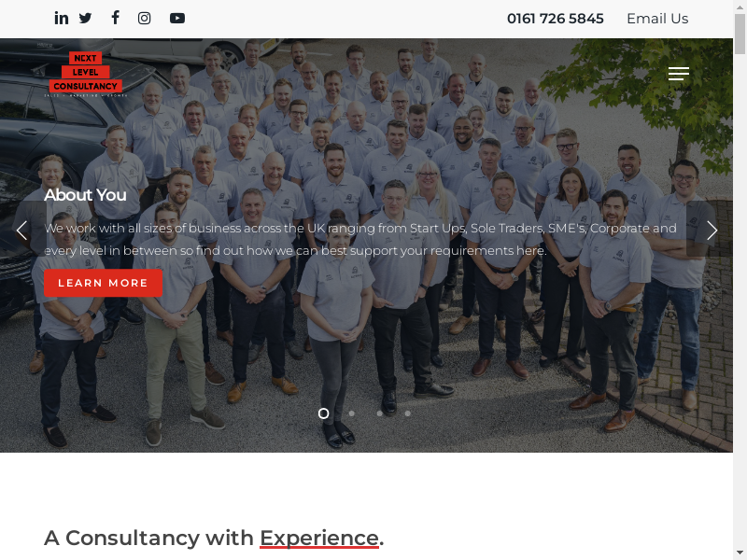747x560 pixels.
Task: Advance to the next slide arrow
Action: 712,231
